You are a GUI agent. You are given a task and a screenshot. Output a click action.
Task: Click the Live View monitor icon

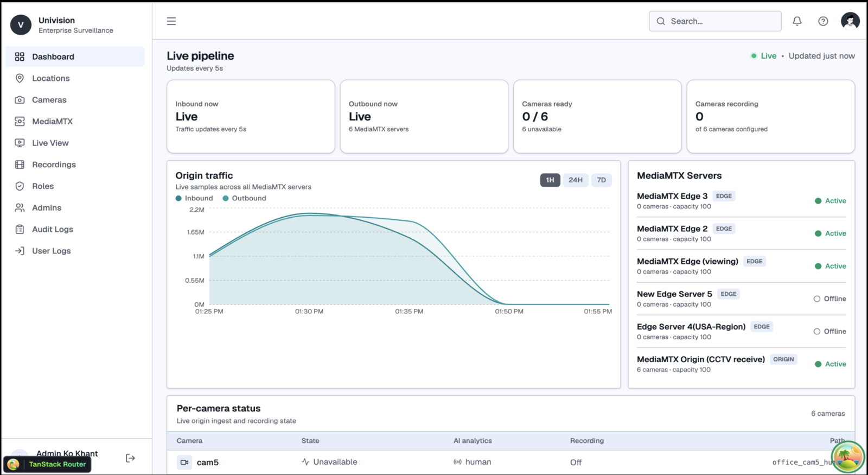coord(20,143)
